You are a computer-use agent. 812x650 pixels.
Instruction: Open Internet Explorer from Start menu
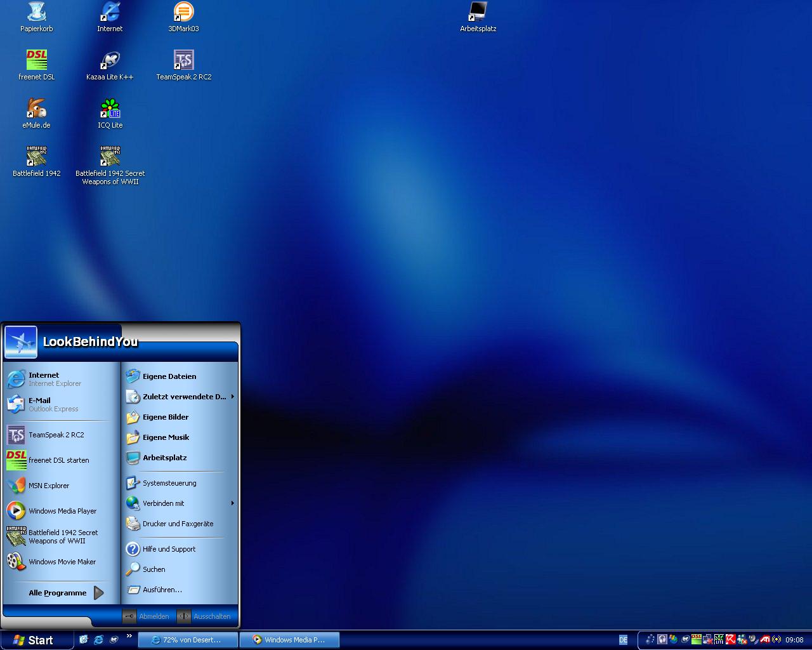click(62, 379)
